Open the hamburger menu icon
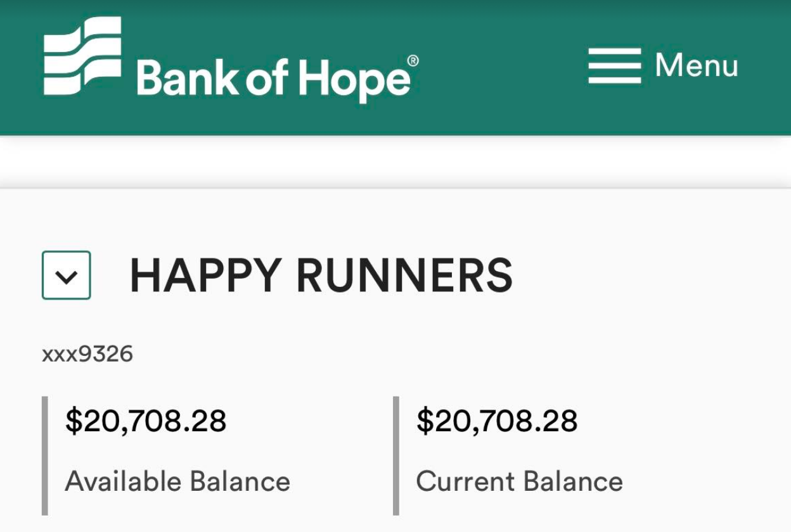This screenshot has width=791, height=532. pyautogui.click(x=614, y=65)
